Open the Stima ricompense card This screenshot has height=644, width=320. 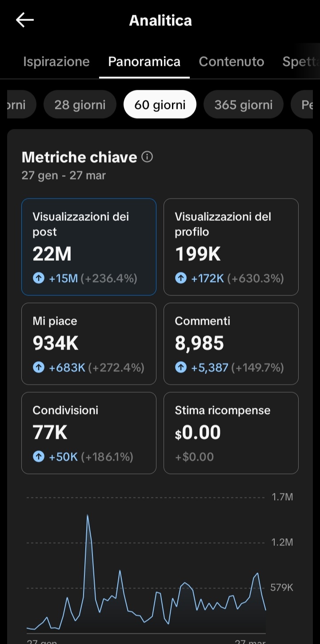click(231, 433)
